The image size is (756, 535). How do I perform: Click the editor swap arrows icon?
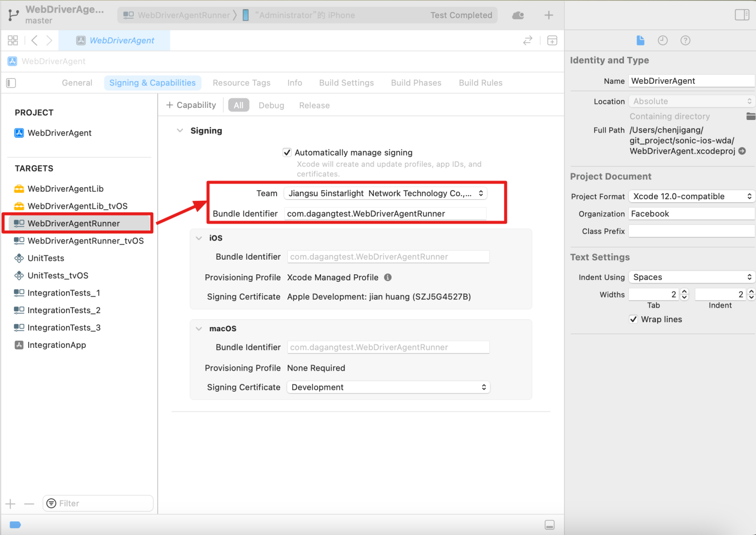click(x=528, y=40)
